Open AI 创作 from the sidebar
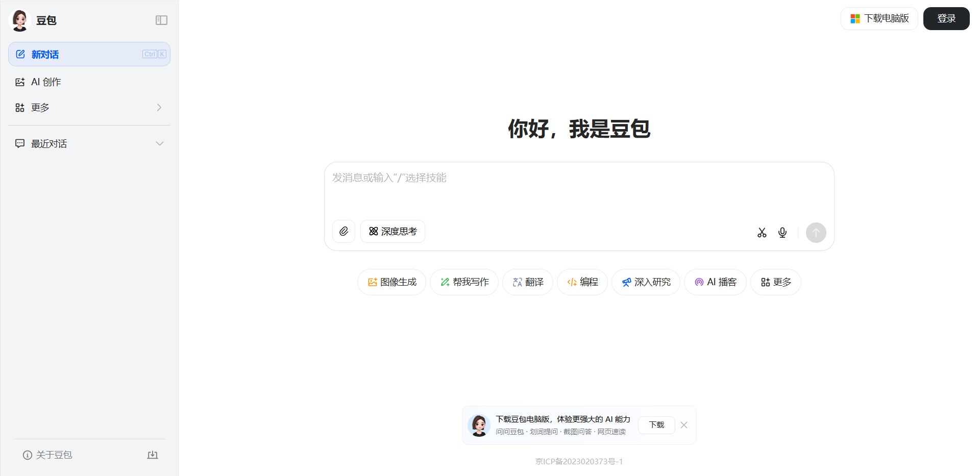Screen dimensions: 980x476 point(45,82)
